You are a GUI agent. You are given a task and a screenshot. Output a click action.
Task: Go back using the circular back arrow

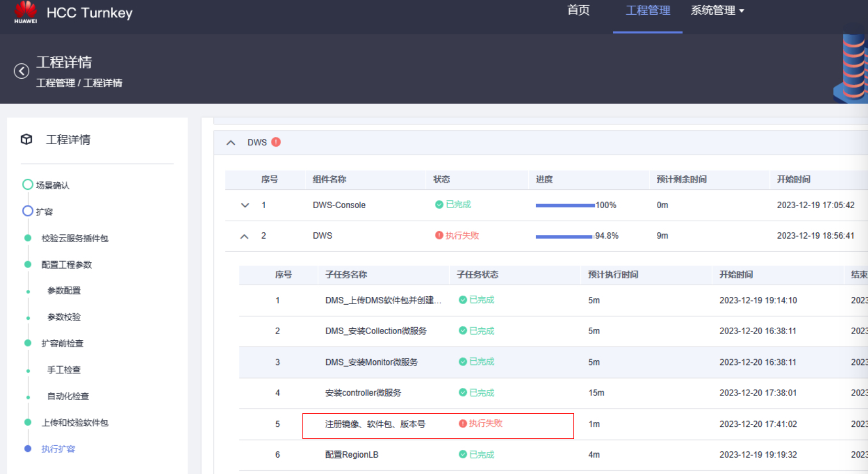click(x=21, y=71)
